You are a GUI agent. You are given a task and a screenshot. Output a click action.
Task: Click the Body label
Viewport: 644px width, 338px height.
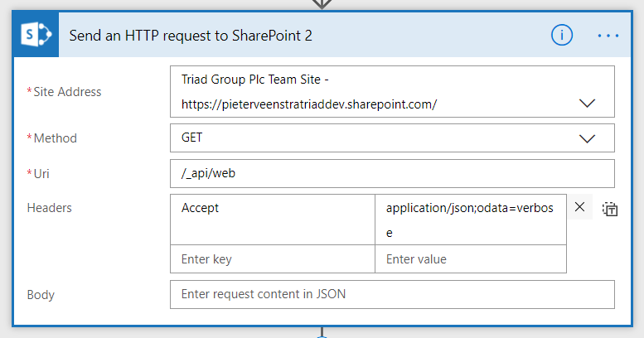click(41, 295)
